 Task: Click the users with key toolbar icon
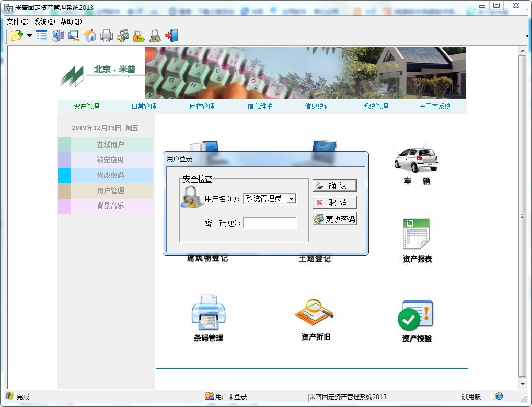123,36
